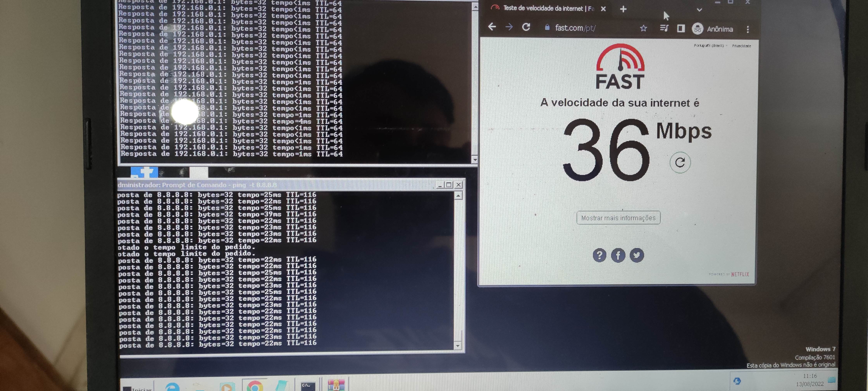Reload the fast.com page in Chrome

[x=526, y=27]
